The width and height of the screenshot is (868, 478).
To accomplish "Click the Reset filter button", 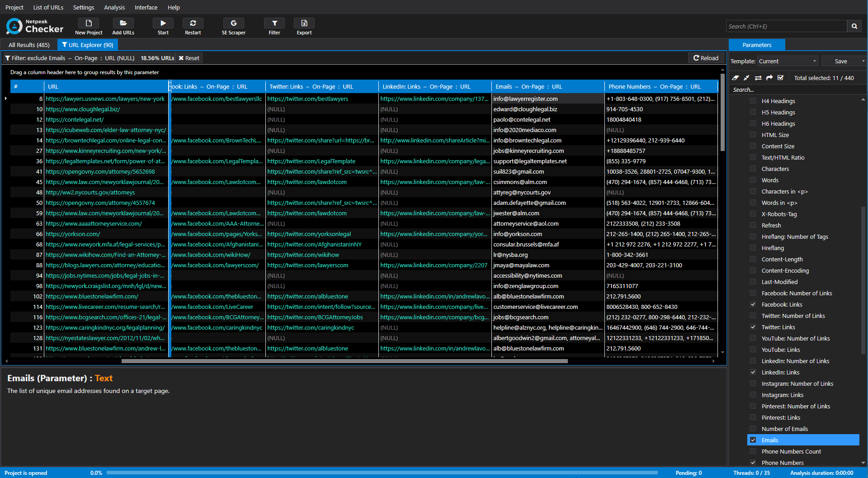I will pos(189,58).
